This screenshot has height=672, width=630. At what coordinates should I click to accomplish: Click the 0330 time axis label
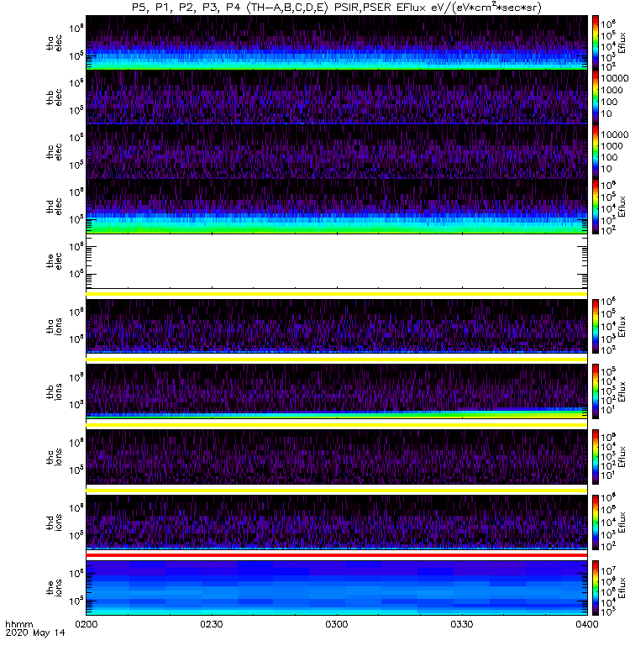(x=461, y=624)
